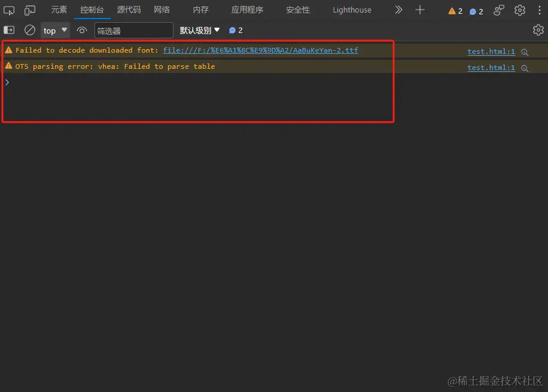Expand more tabs double-chevron

[398, 10]
